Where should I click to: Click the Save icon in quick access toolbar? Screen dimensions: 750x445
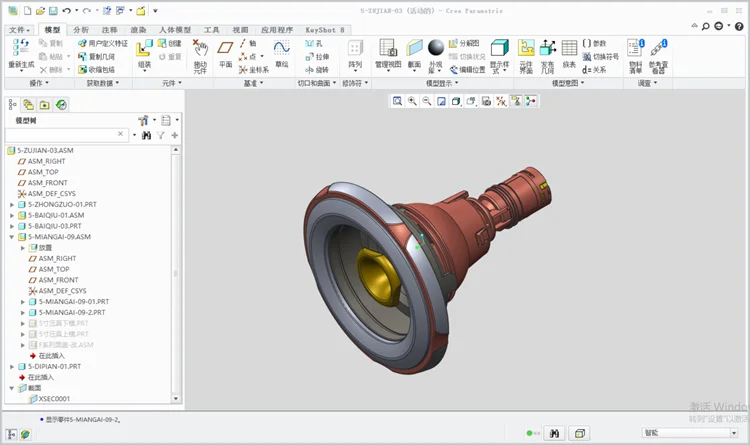tap(52, 10)
